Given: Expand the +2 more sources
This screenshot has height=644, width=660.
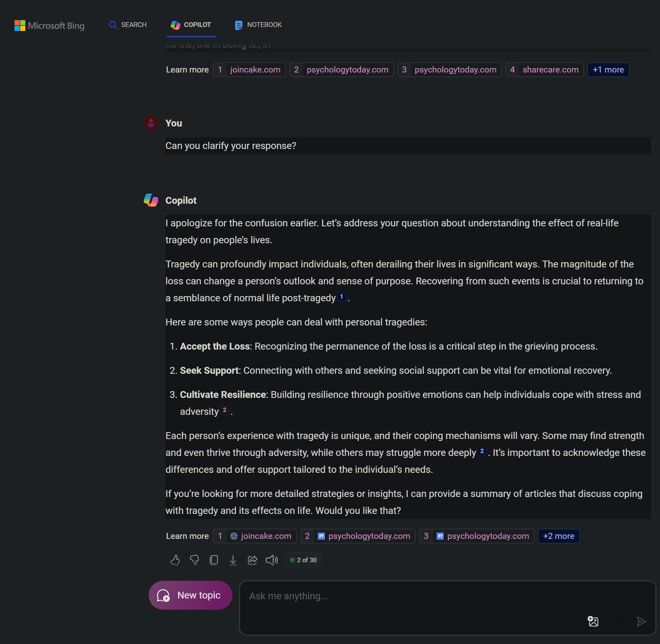Looking at the screenshot, I should pyautogui.click(x=559, y=536).
